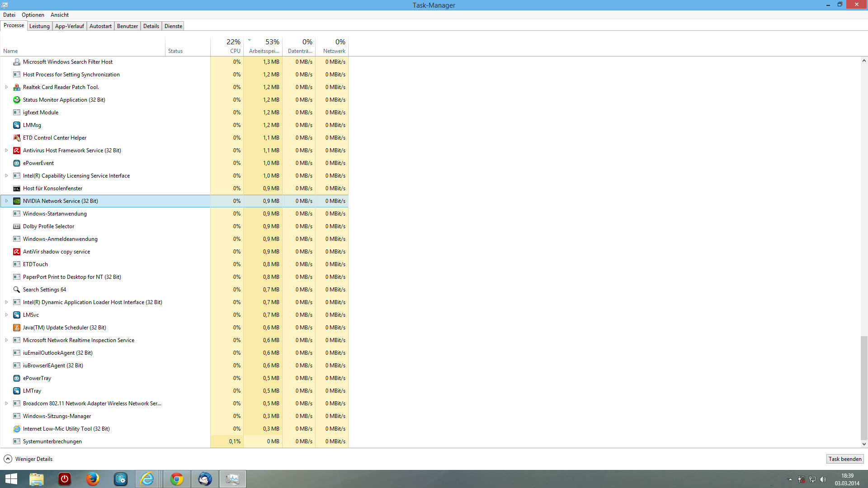This screenshot has height=488, width=868.
Task: Click the Search Settings 64 magnifier icon
Action: click(17, 290)
